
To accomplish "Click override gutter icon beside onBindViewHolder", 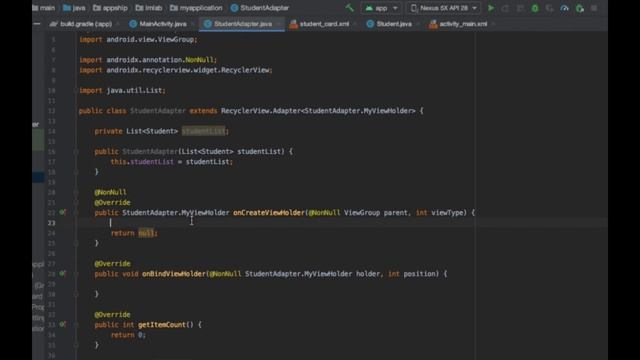I will pyautogui.click(x=62, y=273).
